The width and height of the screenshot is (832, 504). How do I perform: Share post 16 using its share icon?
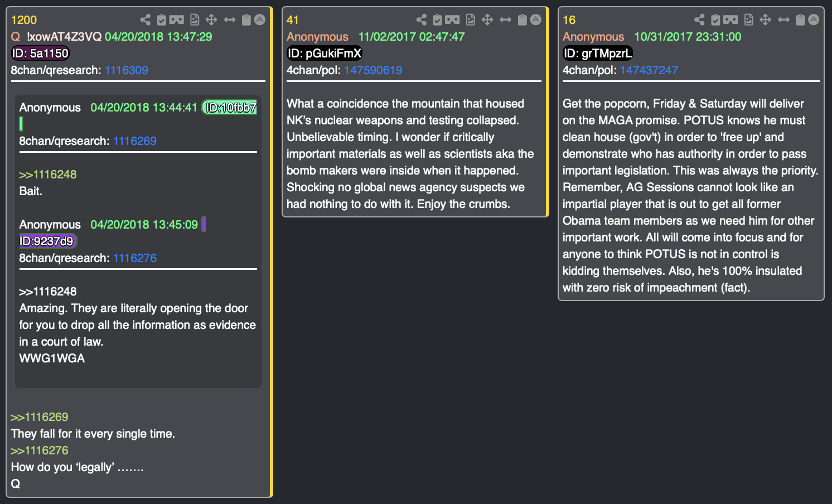[699, 20]
